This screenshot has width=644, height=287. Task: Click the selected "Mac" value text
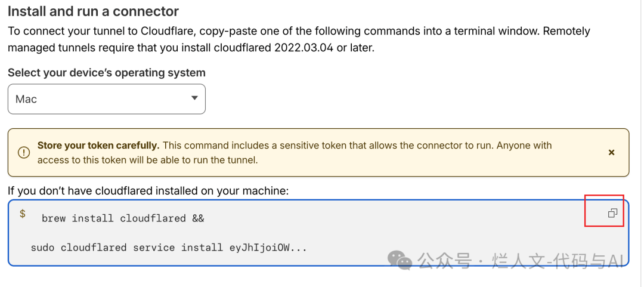click(26, 99)
